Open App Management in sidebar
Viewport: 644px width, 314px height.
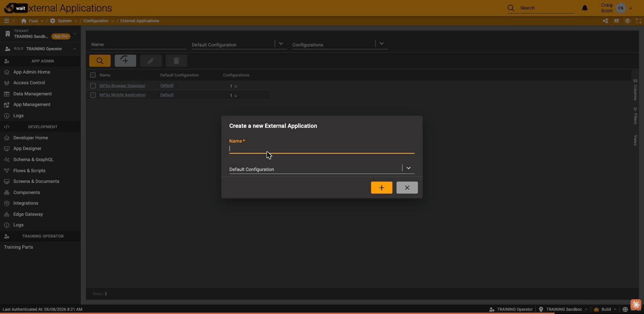tap(32, 104)
